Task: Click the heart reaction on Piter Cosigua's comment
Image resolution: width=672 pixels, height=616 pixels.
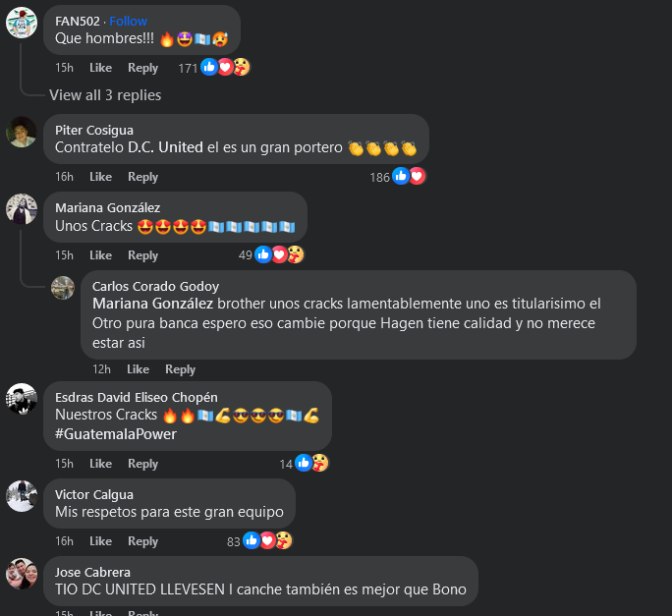Action: [x=417, y=176]
